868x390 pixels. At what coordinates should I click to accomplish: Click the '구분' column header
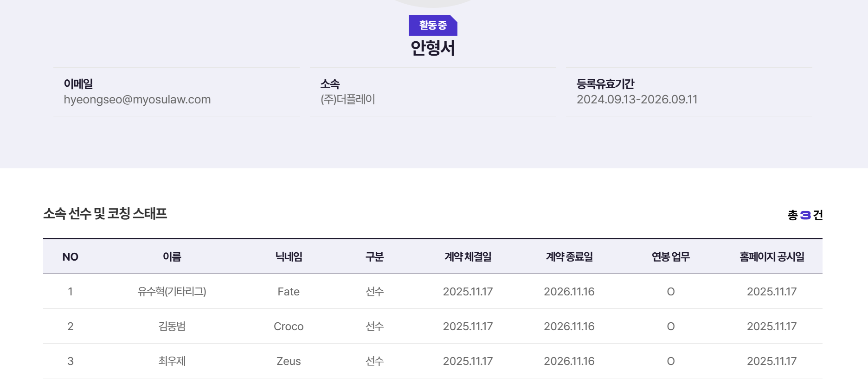[x=374, y=257]
